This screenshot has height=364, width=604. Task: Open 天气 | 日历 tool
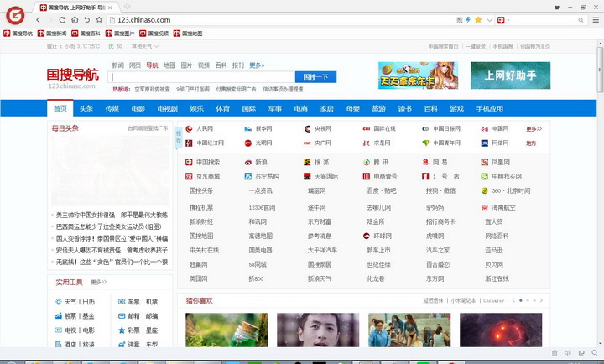coord(75,302)
